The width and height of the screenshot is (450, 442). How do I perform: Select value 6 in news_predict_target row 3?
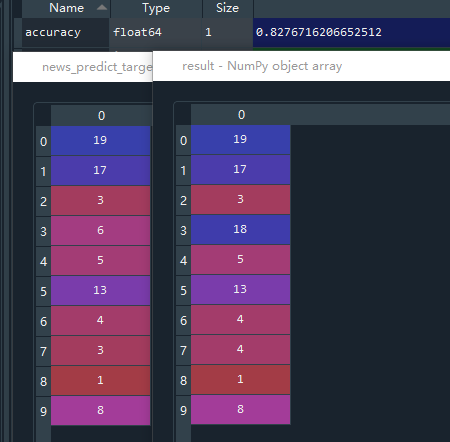100,230
